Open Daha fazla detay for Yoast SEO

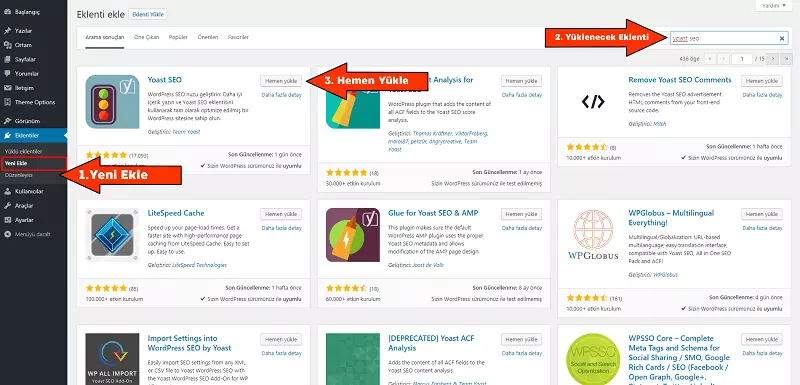pos(282,95)
